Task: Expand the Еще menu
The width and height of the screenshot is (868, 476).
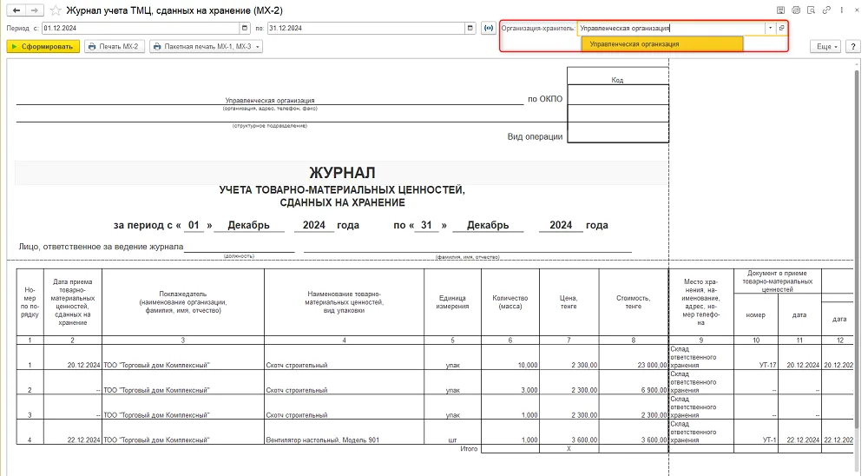Action: tap(826, 47)
